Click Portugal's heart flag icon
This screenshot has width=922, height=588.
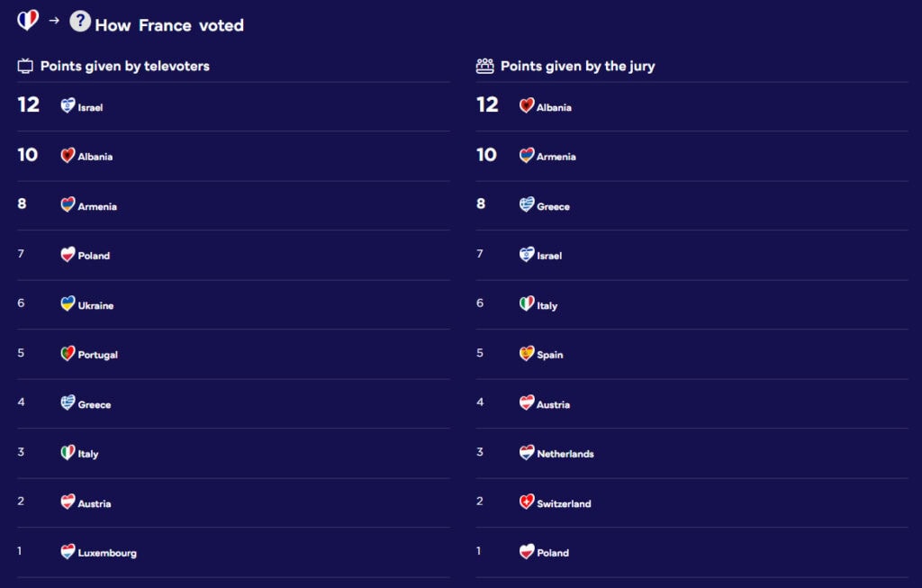pos(68,353)
